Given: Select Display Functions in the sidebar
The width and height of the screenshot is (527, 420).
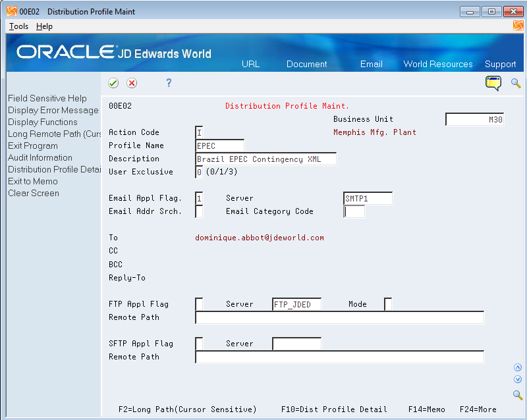Looking at the screenshot, I should click(x=43, y=122).
